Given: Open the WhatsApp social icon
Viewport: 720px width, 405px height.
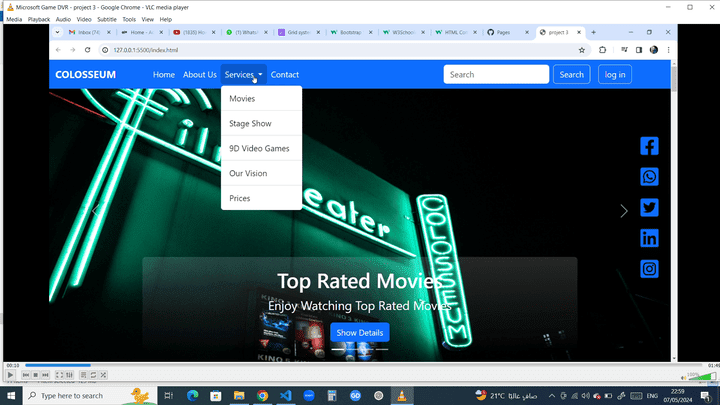Looking at the screenshot, I should (649, 177).
